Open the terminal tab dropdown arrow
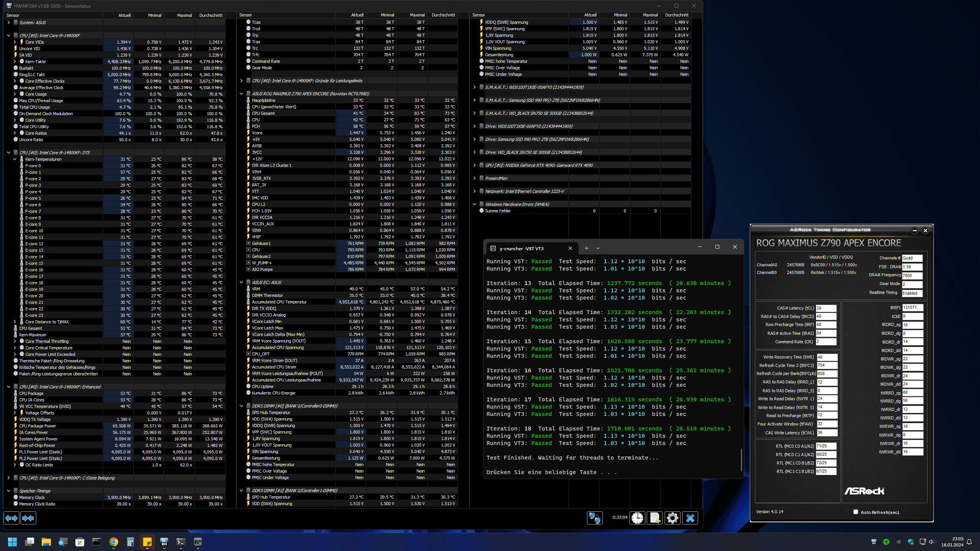The image size is (980, 551). pos(598,248)
